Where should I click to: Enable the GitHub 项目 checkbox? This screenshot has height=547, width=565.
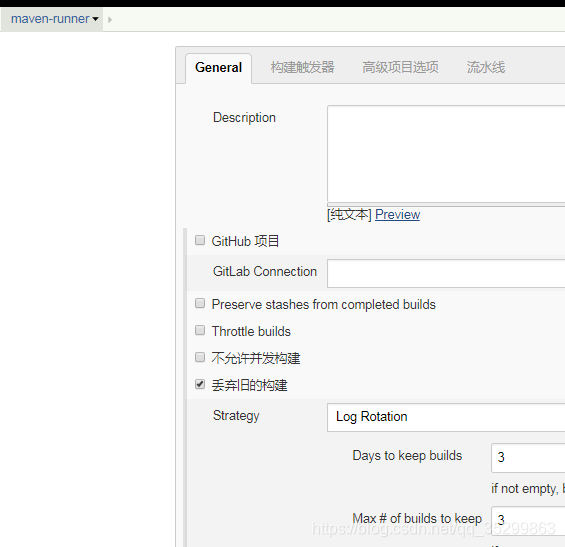coord(200,240)
